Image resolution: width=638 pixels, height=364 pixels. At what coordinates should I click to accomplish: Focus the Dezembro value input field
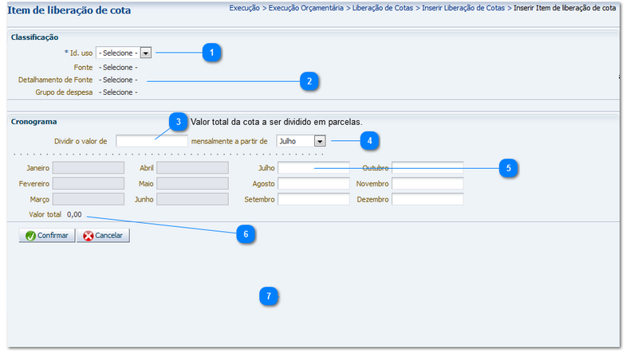click(427, 199)
